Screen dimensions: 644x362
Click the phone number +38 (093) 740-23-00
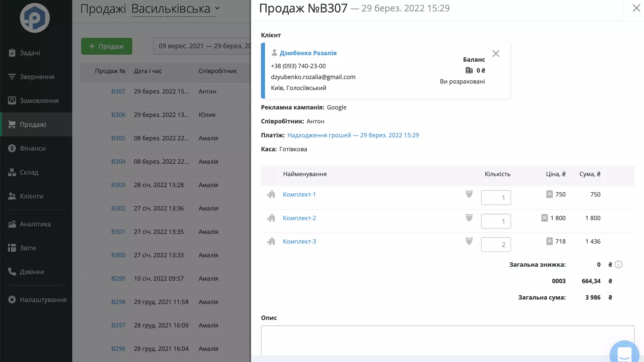[298, 66]
